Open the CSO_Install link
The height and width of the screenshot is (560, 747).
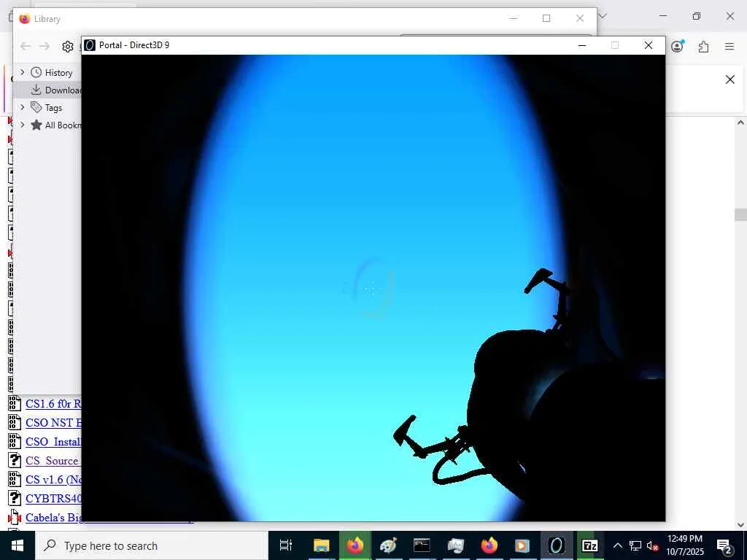[x=53, y=442]
